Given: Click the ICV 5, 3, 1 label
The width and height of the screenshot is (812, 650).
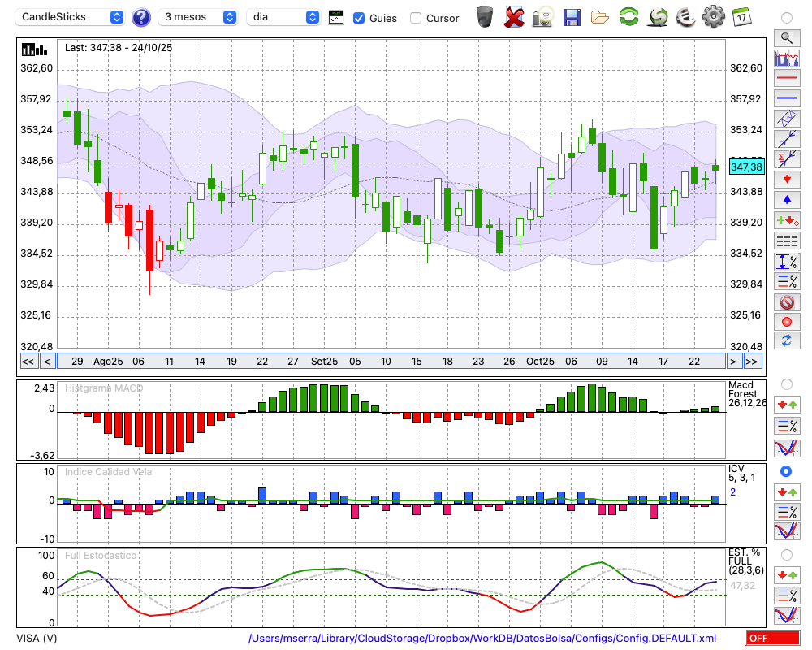Looking at the screenshot, I should coord(741,473).
